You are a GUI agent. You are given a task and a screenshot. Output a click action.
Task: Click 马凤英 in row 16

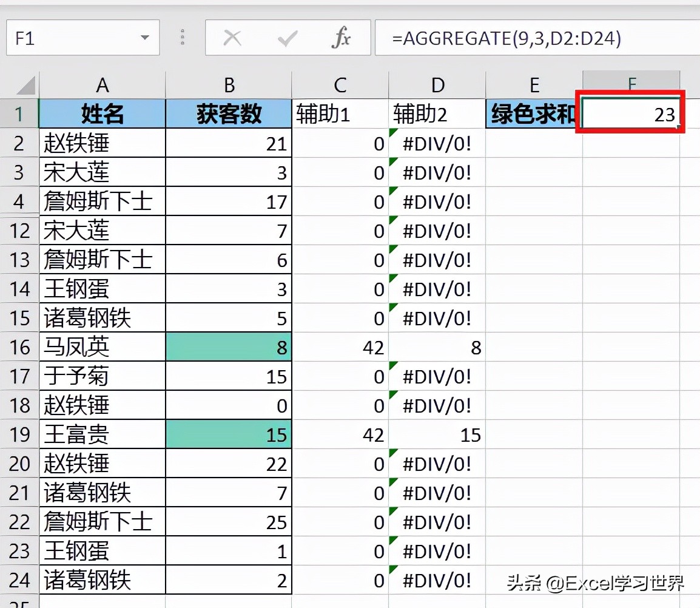pos(103,347)
